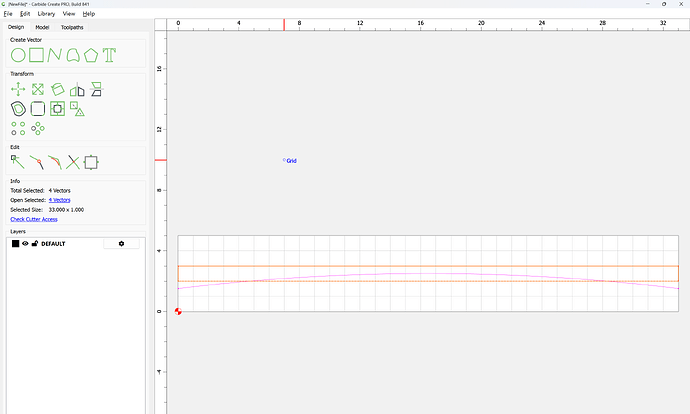Open the Align Vectors tool
The width and height of the screenshot is (690, 414).
[x=57, y=109]
